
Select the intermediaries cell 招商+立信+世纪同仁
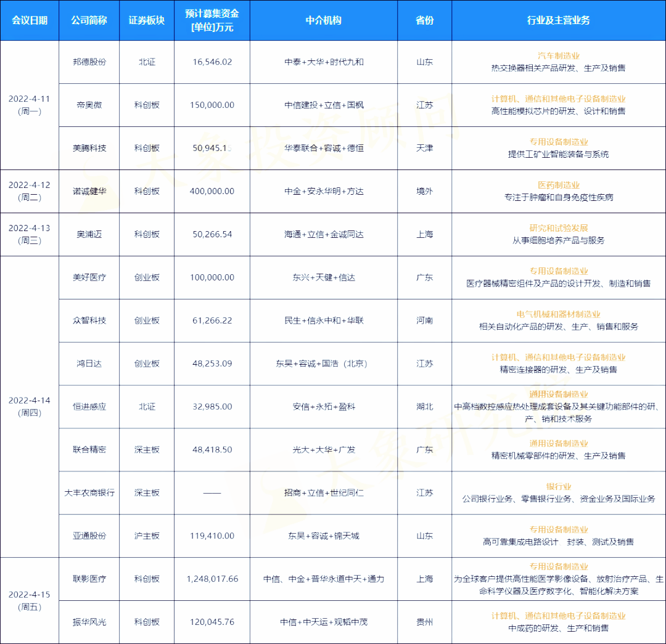point(324,493)
